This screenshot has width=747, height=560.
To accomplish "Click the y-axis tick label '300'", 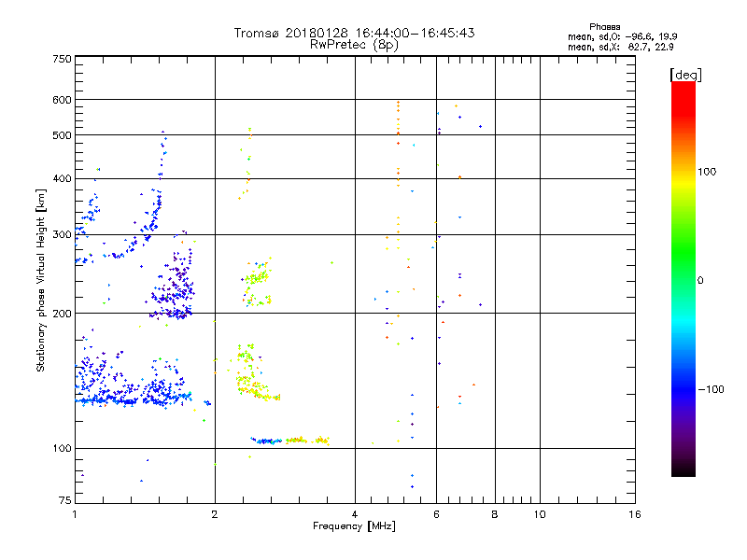I will coord(62,235).
